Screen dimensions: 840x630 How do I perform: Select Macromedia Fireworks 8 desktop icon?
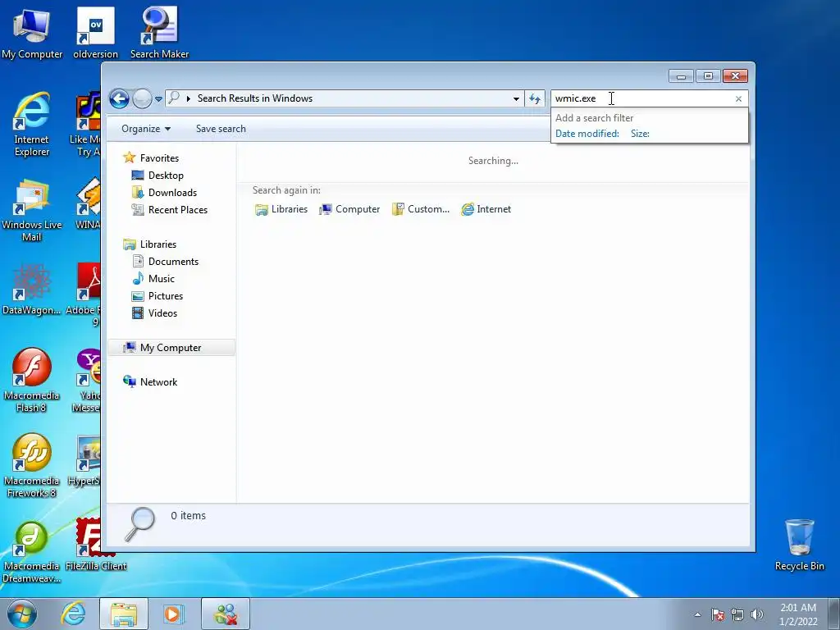(x=32, y=466)
